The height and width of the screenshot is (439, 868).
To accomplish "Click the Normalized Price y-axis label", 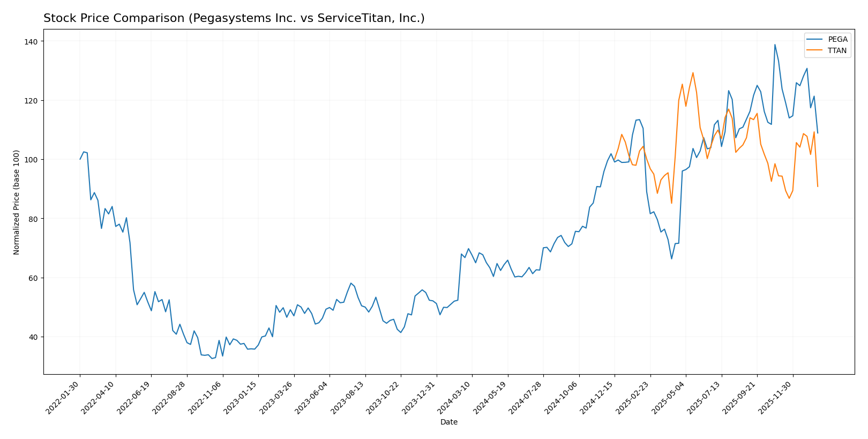I will [x=17, y=202].
